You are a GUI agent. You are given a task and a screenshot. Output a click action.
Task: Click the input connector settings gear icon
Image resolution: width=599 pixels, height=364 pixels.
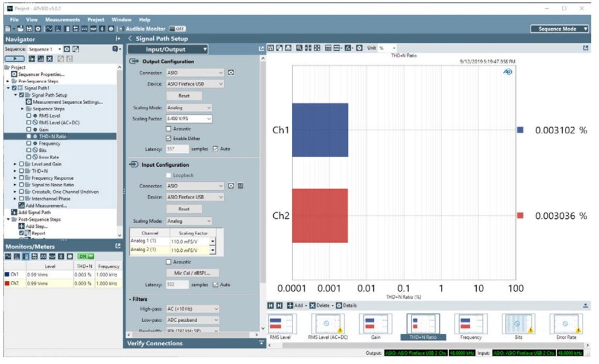point(230,186)
